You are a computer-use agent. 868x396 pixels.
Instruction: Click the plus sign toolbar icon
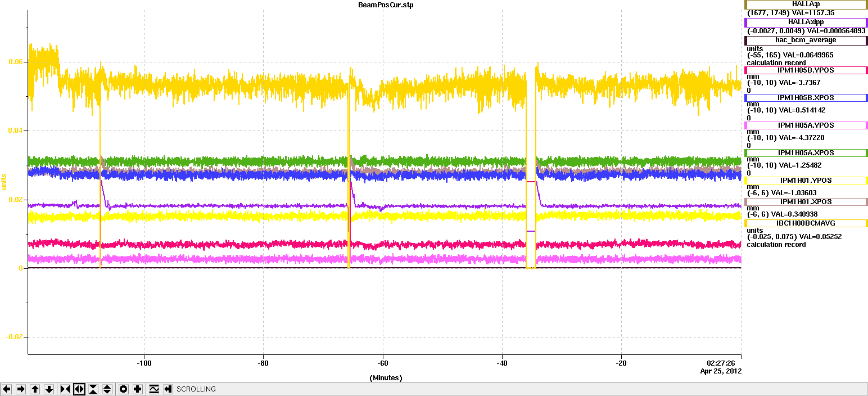tap(138, 389)
